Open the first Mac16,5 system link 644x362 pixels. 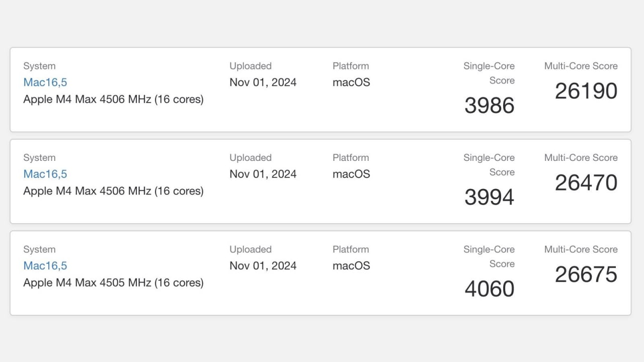pos(45,82)
